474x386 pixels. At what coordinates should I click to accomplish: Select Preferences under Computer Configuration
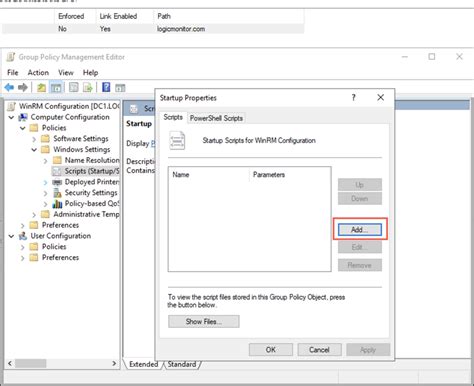60,225
